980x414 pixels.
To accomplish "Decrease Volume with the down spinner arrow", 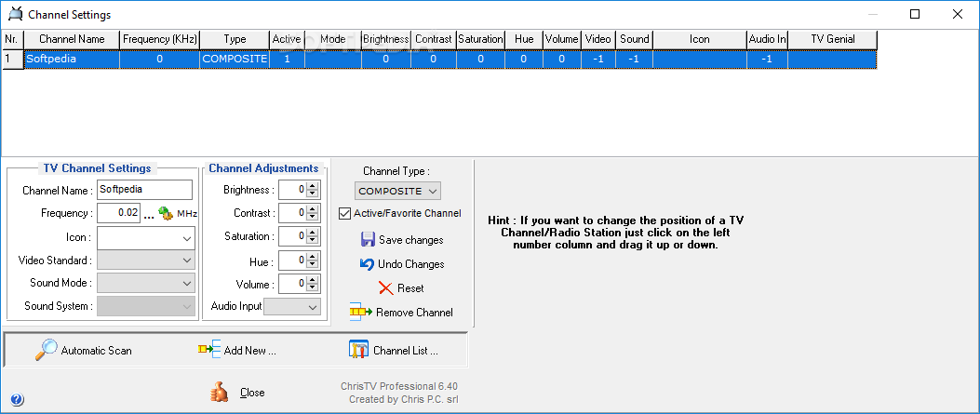I will point(313,287).
